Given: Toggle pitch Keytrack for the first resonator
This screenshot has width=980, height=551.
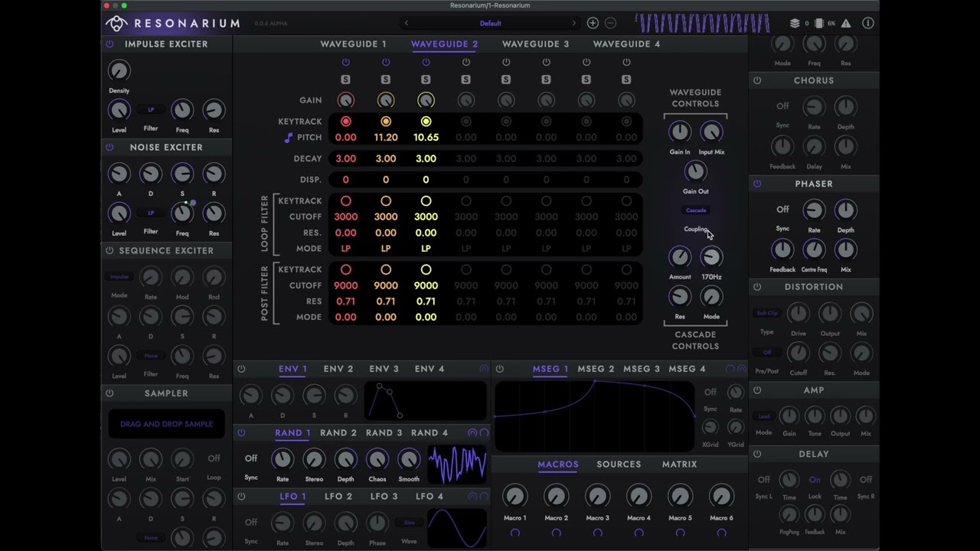Looking at the screenshot, I should [x=345, y=122].
